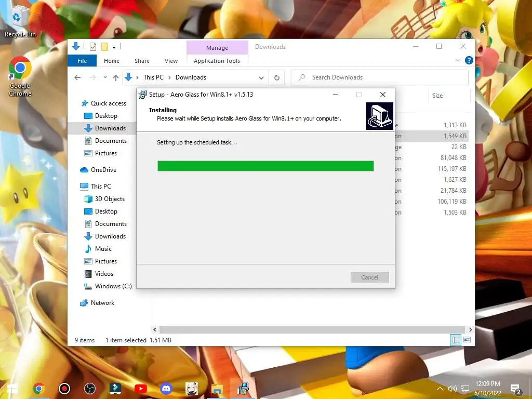Viewport: 532px width, 399px height.
Task: Open the Home ribbon tab
Action: tap(112, 61)
